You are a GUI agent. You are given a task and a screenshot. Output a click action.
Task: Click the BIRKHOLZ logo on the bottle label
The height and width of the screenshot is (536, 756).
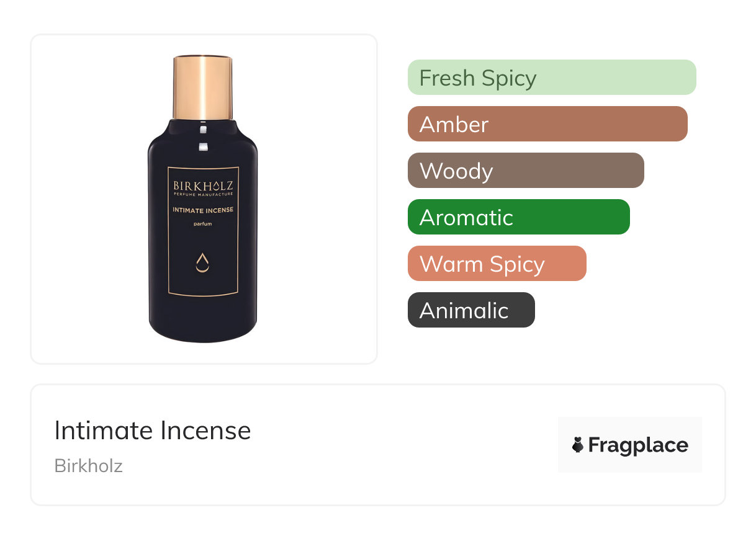coord(203,185)
